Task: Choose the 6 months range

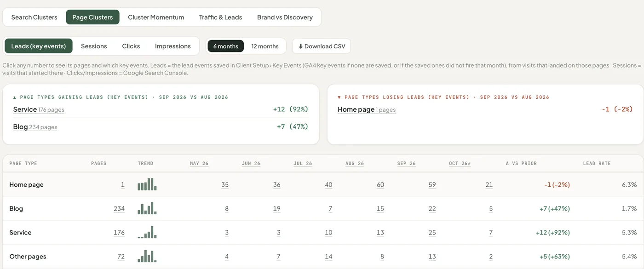Action: coord(226,46)
